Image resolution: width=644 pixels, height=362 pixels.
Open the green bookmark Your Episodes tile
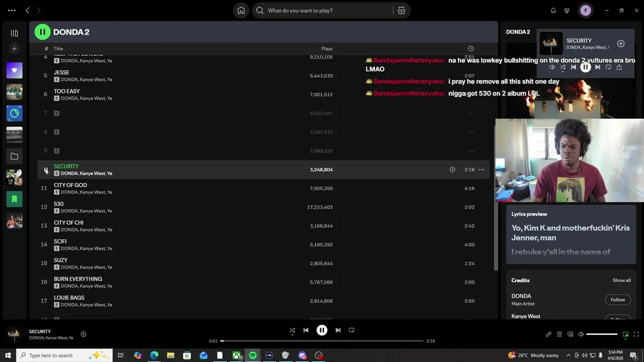pyautogui.click(x=14, y=200)
